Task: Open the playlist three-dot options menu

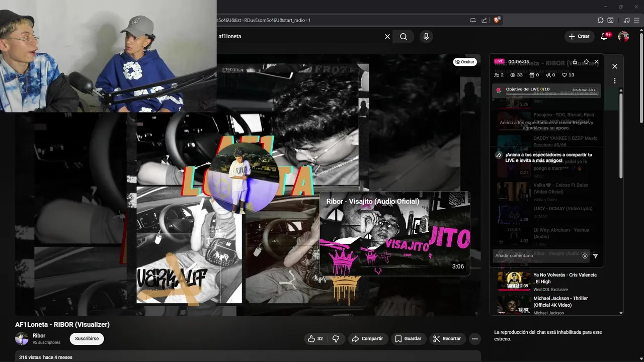Action: [614, 80]
